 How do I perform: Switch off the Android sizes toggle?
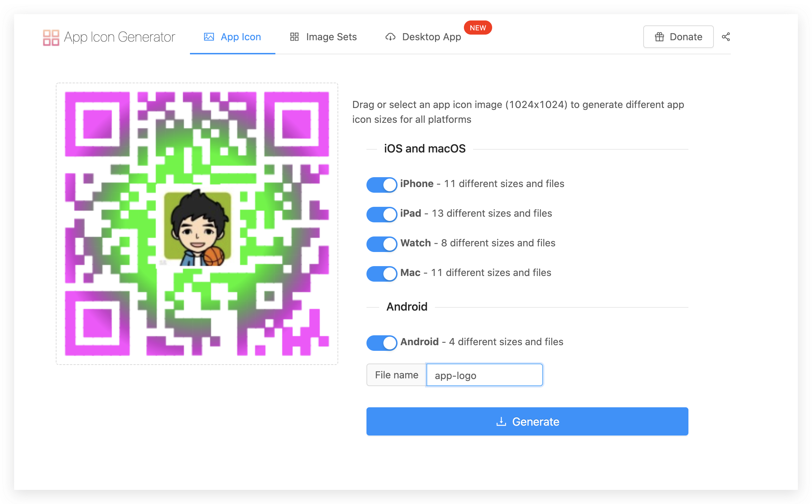click(382, 343)
